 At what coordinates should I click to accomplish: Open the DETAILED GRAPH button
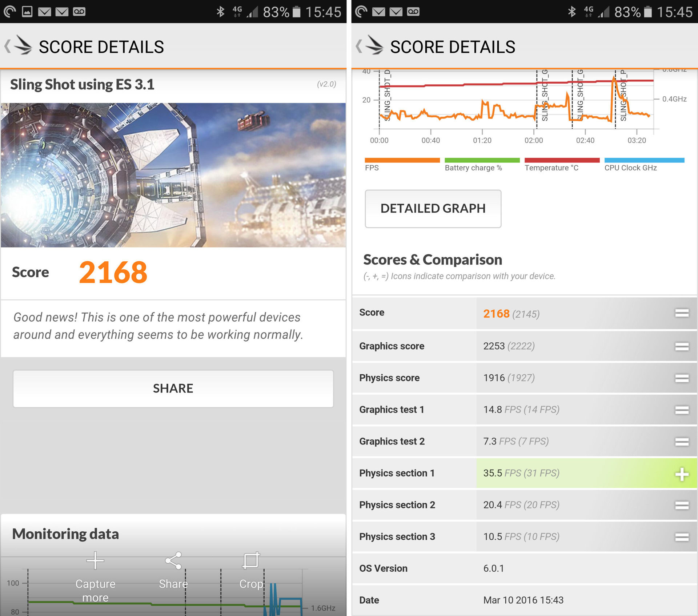point(433,209)
